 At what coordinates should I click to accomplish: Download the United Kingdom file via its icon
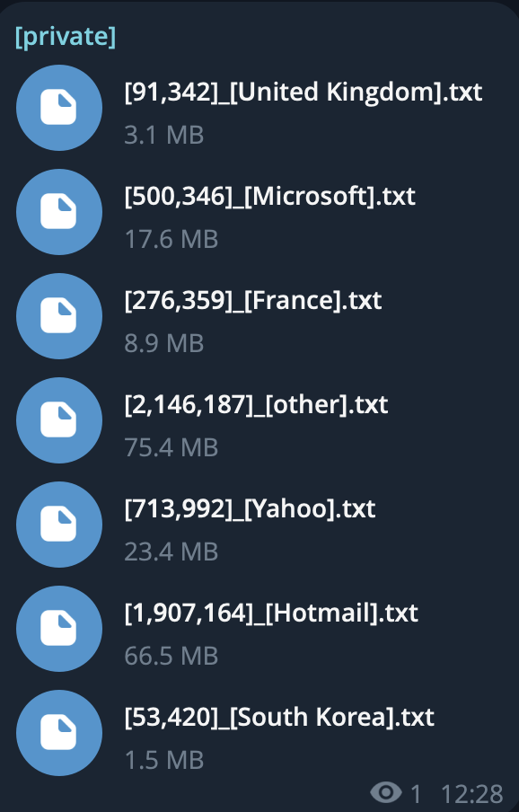coord(59,108)
